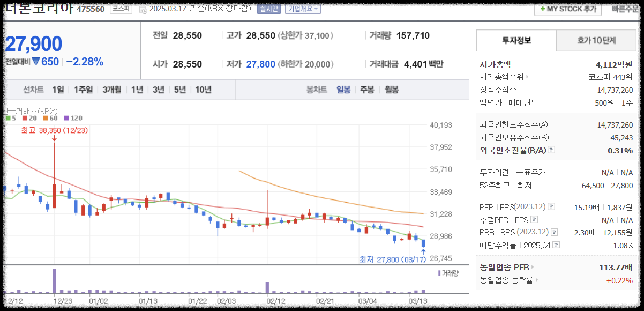Screen dimensions: 644x311
Task: Click the purple 120-day moving average swatch
Action: pyautogui.click(x=66, y=118)
